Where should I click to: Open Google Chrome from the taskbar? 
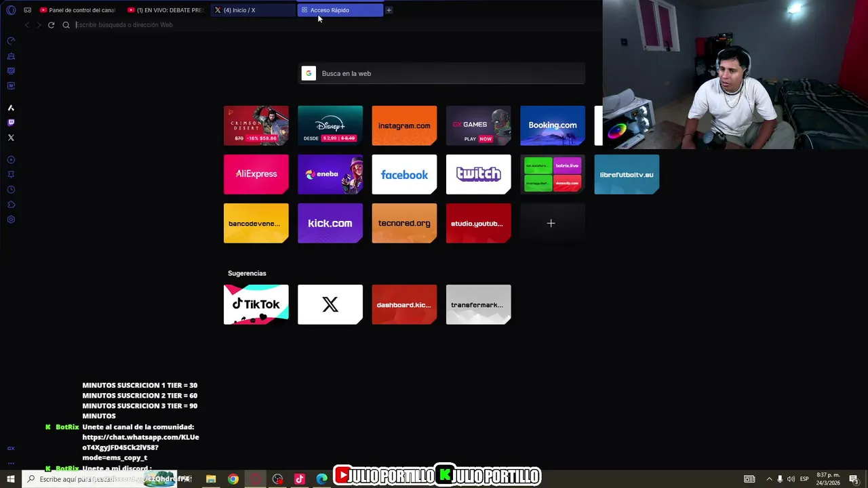click(x=233, y=479)
